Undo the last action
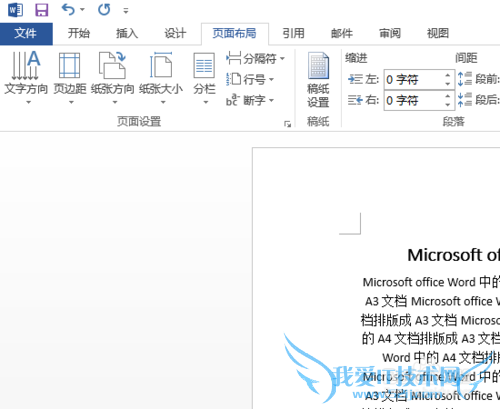This screenshot has width=500, height=409. point(68,10)
